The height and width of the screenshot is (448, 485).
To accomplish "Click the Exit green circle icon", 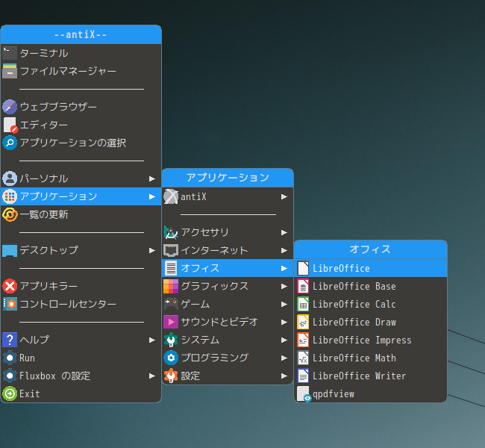I will (x=10, y=393).
